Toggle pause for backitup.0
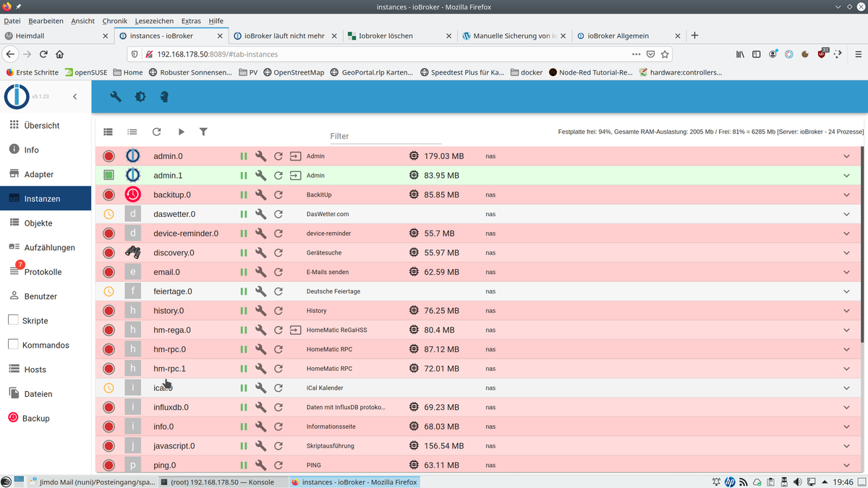The height and width of the screenshot is (488, 868). click(244, 194)
